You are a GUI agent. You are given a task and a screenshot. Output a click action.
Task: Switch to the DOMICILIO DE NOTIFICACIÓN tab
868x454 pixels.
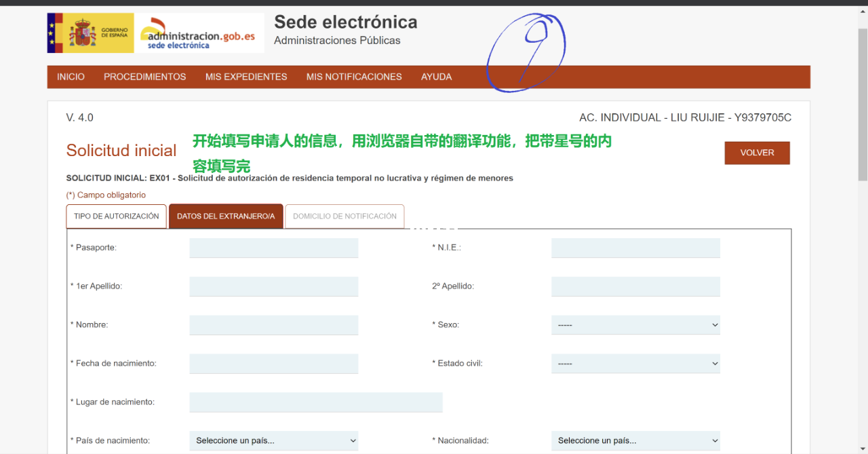344,216
